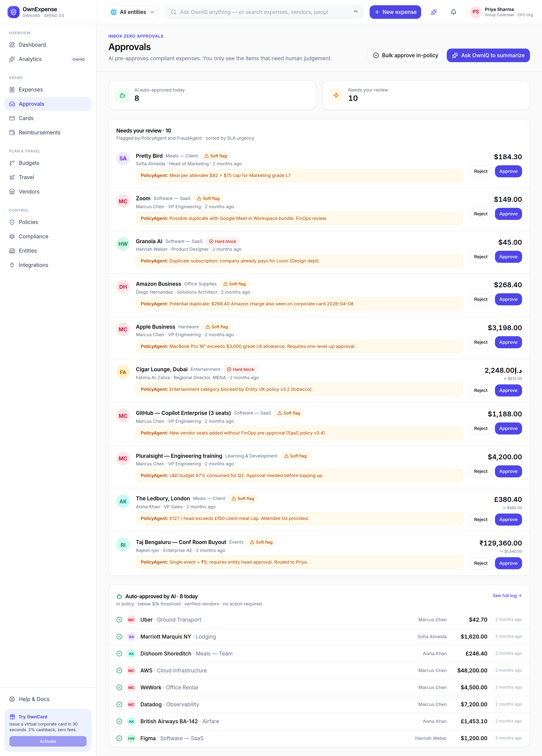
Task: Click the WeWork Office Rental entry
Action: [x=169, y=687]
